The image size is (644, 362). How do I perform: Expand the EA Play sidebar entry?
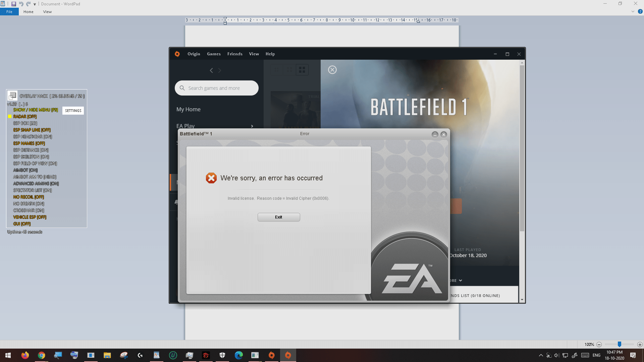(215, 126)
